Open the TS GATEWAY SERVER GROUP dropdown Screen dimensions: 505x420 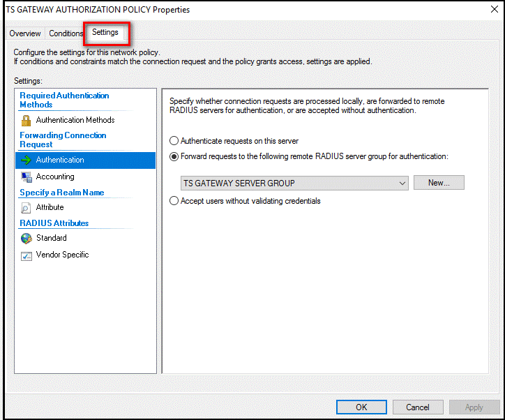(x=294, y=183)
